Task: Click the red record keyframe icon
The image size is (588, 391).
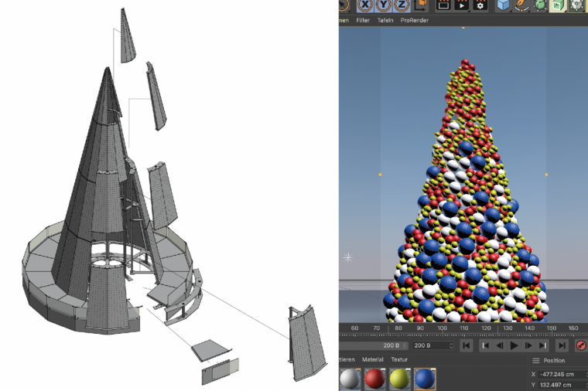Action: point(581,345)
